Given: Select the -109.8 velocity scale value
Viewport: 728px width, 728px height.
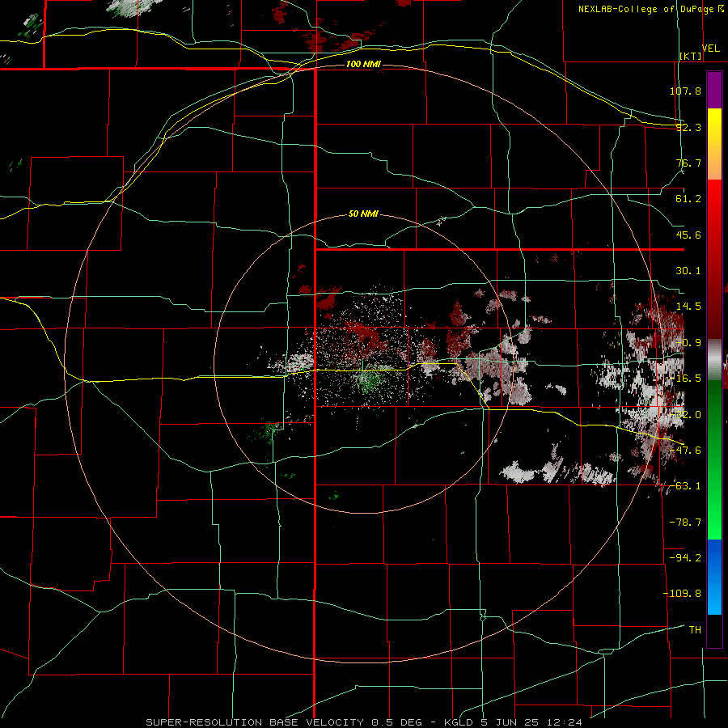Looking at the screenshot, I should click(x=682, y=594).
